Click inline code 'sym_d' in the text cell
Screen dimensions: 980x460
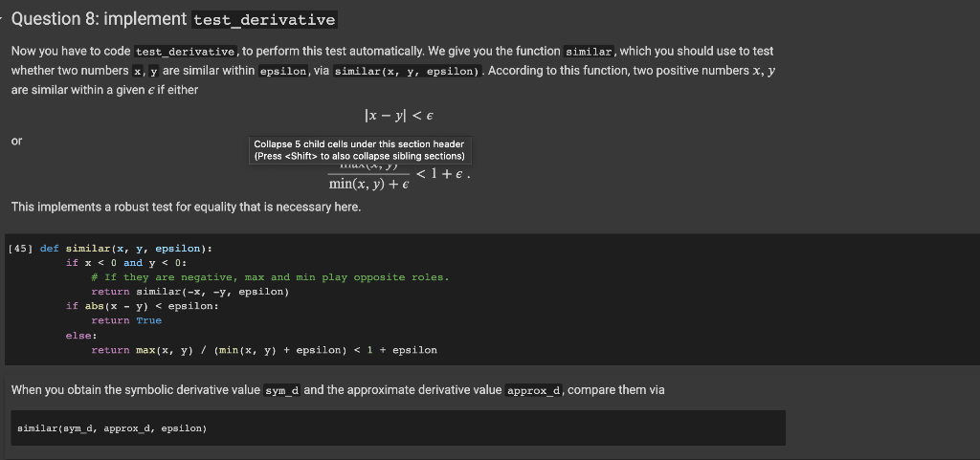[x=282, y=391]
